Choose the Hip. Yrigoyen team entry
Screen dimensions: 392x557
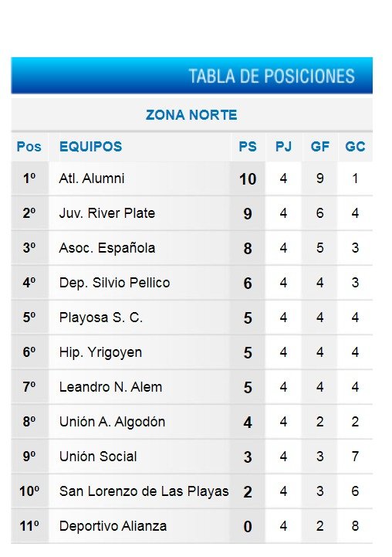click(100, 352)
